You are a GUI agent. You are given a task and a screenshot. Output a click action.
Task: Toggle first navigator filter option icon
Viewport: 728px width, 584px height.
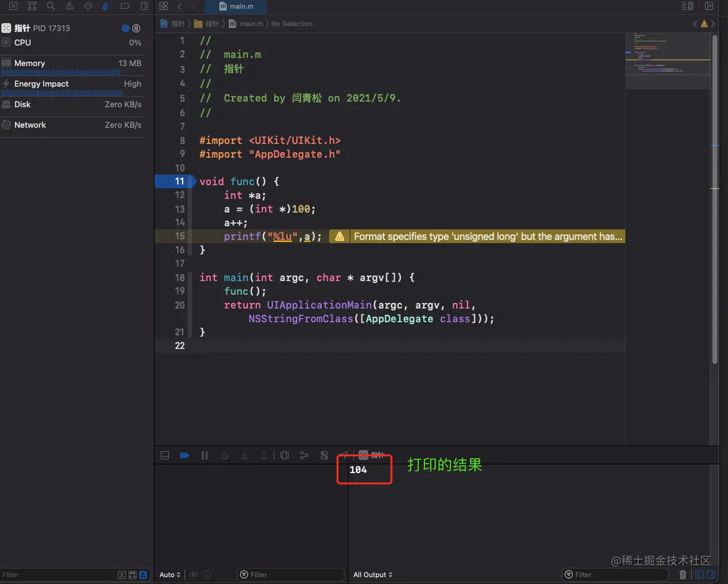click(122, 575)
